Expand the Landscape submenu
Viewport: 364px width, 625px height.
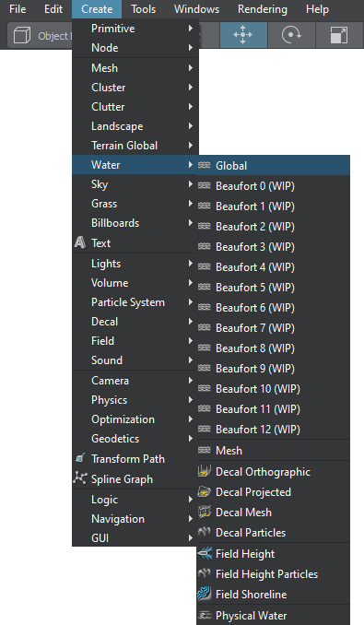click(135, 126)
